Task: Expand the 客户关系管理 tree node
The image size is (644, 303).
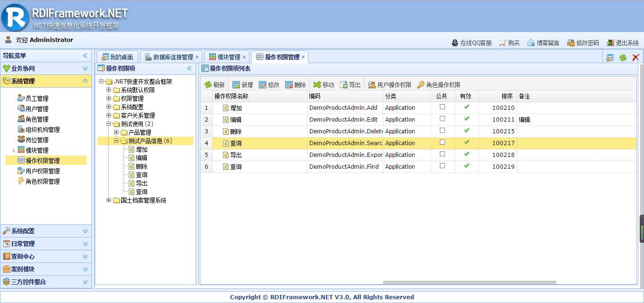Action: click(109, 115)
